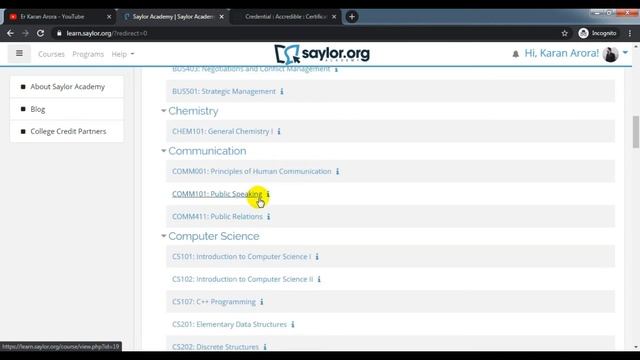Screen dimensions: 640x360
Task: Open the hamburger side menu
Action: (19, 53)
